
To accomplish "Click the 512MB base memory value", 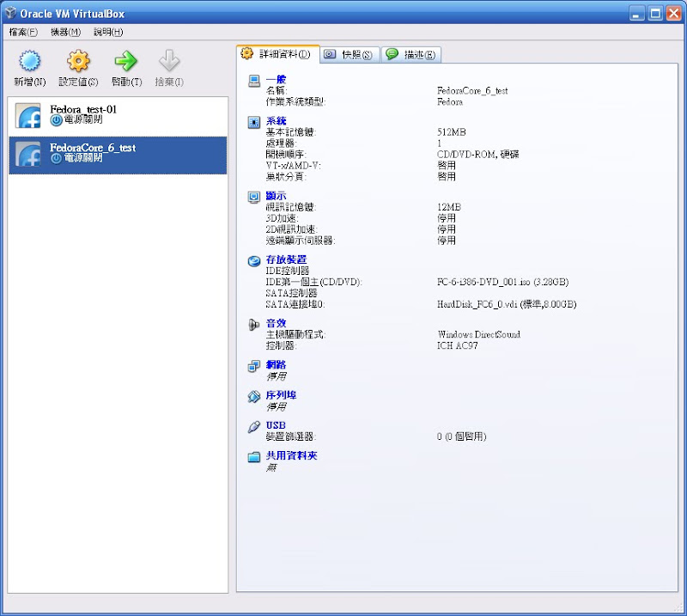I will (452, 132).
